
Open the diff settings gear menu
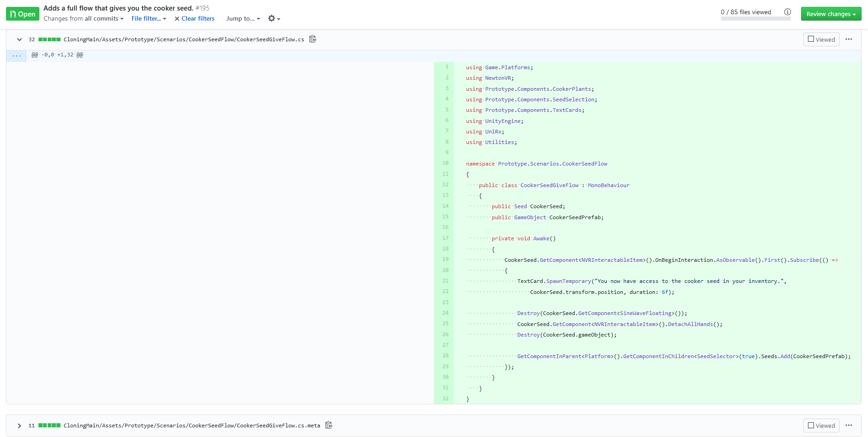coord(274,18)
